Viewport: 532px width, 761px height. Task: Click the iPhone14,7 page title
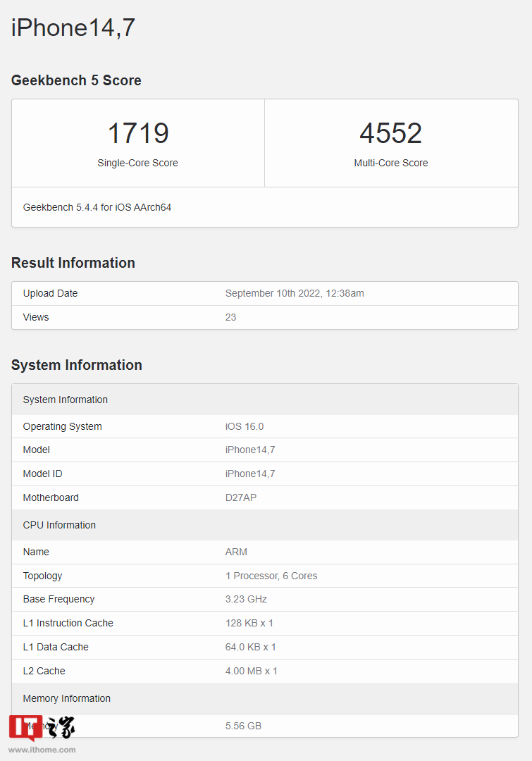[73, 27]
